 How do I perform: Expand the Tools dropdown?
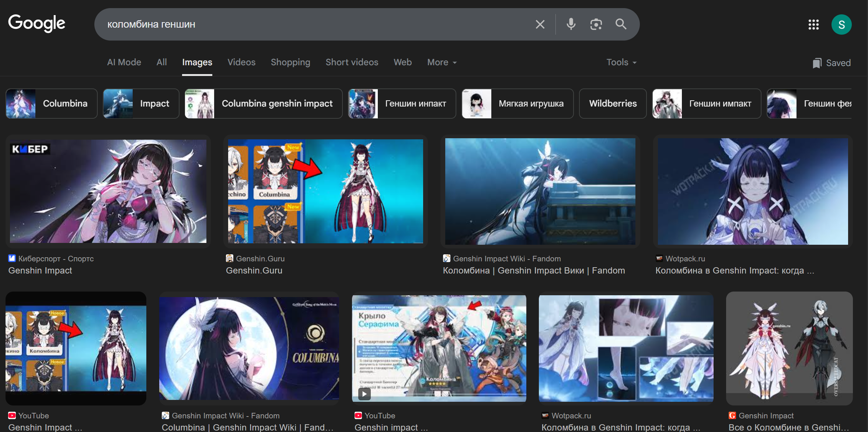point(621,62)
